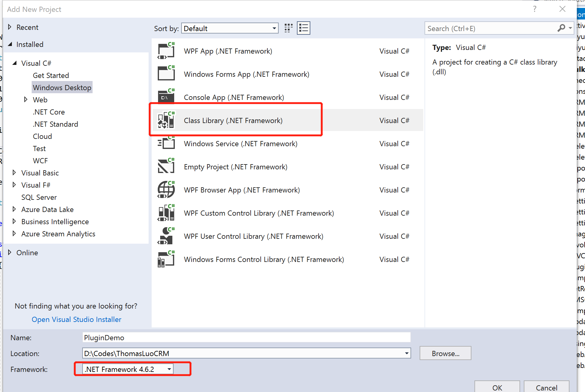Select the SQL Server category
Image resolution: width=585 pixels, height=392 pixels.
39,197
